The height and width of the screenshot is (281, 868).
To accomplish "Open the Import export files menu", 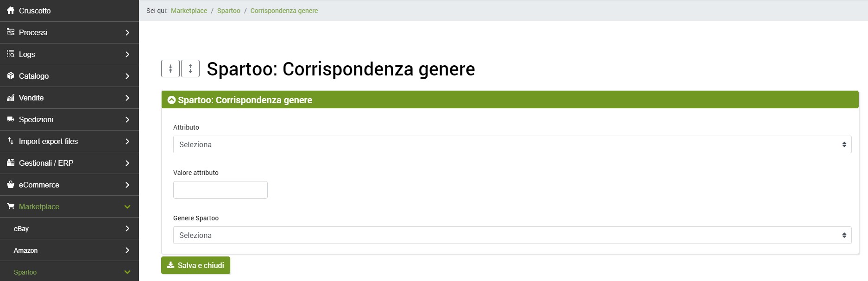I will point(48,141).
